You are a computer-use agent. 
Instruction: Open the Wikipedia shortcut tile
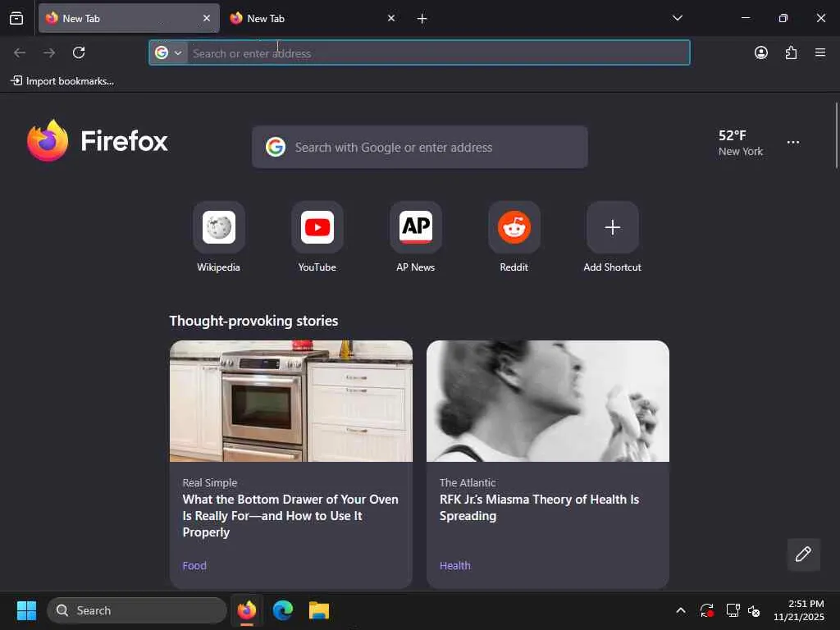pos(218,227)
